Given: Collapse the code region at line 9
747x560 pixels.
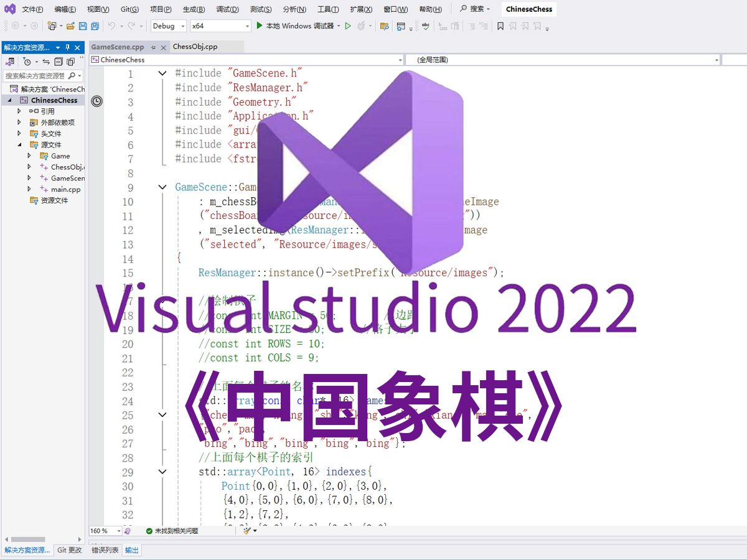Looking at the screenshot, I should point(161,187).
